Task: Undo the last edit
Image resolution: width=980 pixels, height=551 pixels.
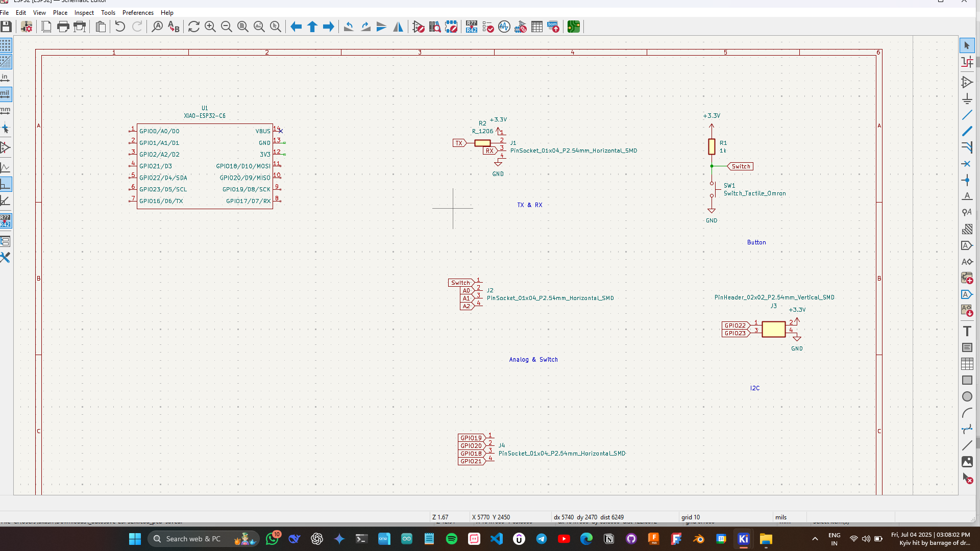Action: (x=120, y=27)
